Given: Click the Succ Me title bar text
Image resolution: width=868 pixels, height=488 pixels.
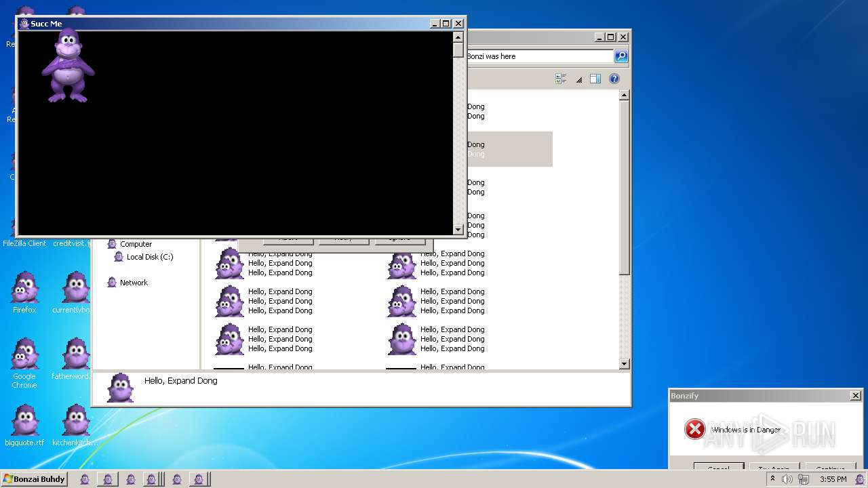Looking at the screenshot, I should point(46,24).
